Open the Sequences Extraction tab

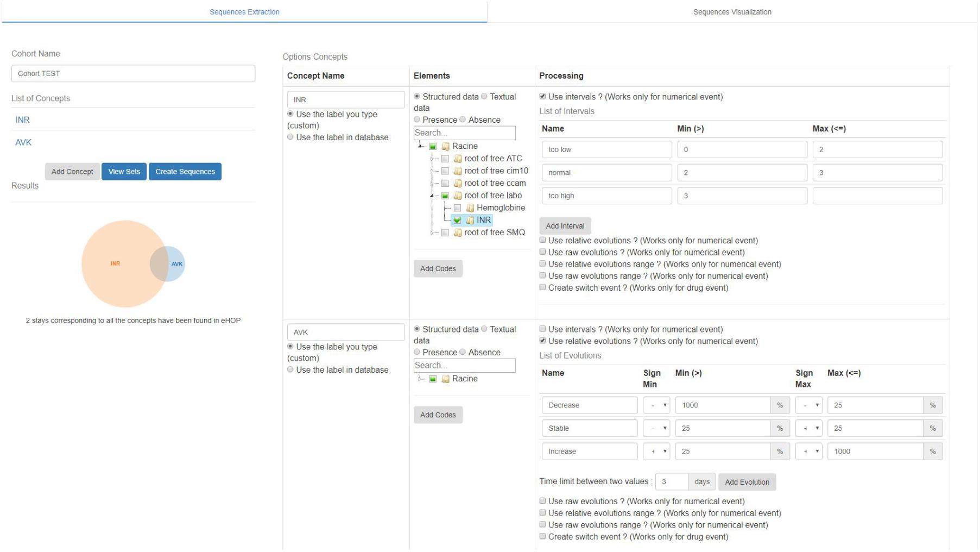click(244, 12)
